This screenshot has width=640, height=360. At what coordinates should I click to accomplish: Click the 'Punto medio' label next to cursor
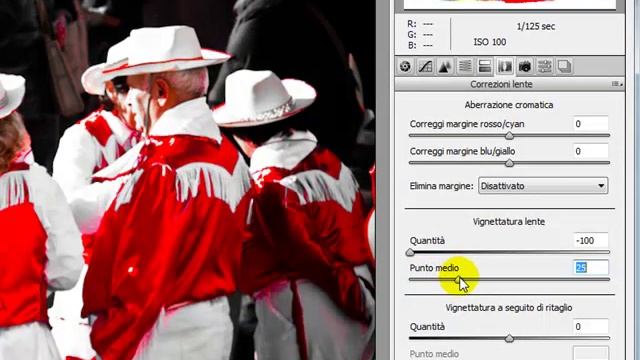[434, 268]
